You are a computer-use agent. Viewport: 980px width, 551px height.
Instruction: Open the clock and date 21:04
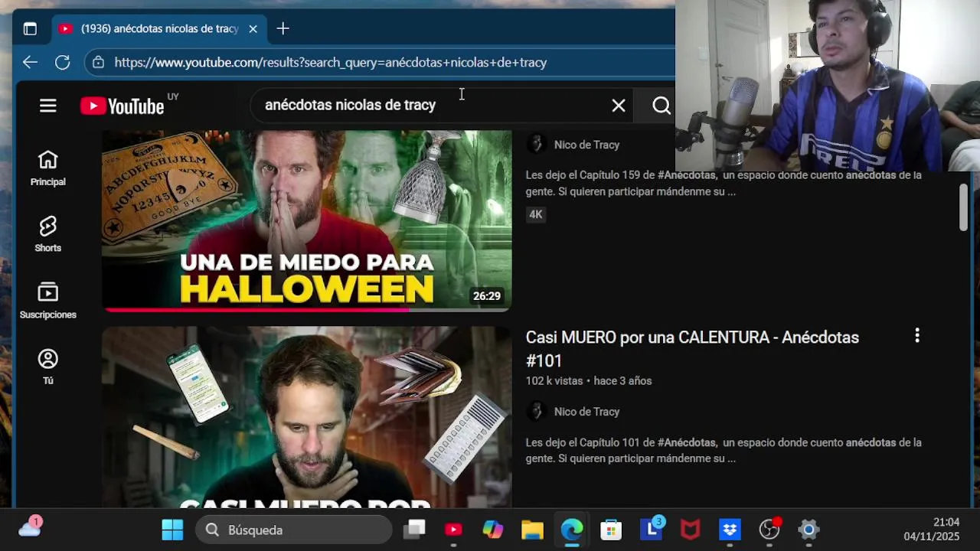pyautogui.click(x=932, y=530)
